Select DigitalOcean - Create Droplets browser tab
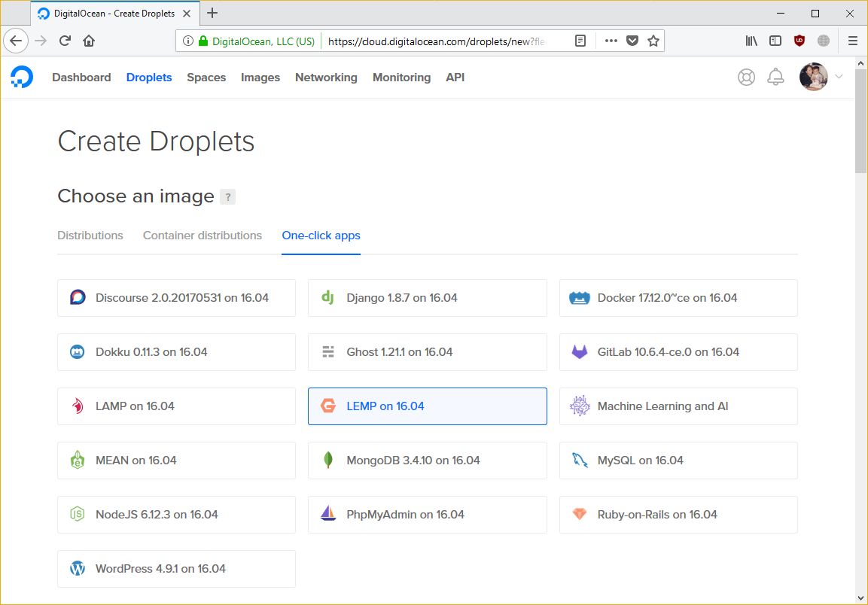 [x=114, y=14]
